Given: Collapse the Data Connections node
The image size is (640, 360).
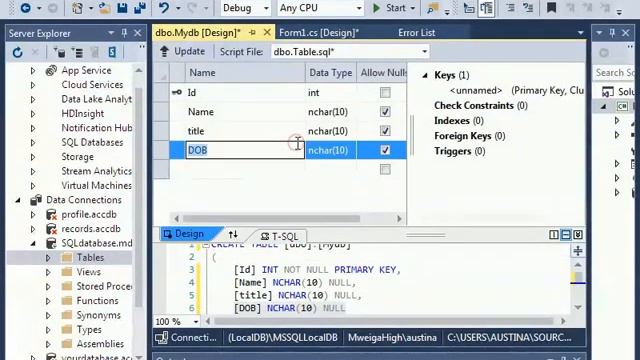Looking at the screenshot, I should click(18, 200).
